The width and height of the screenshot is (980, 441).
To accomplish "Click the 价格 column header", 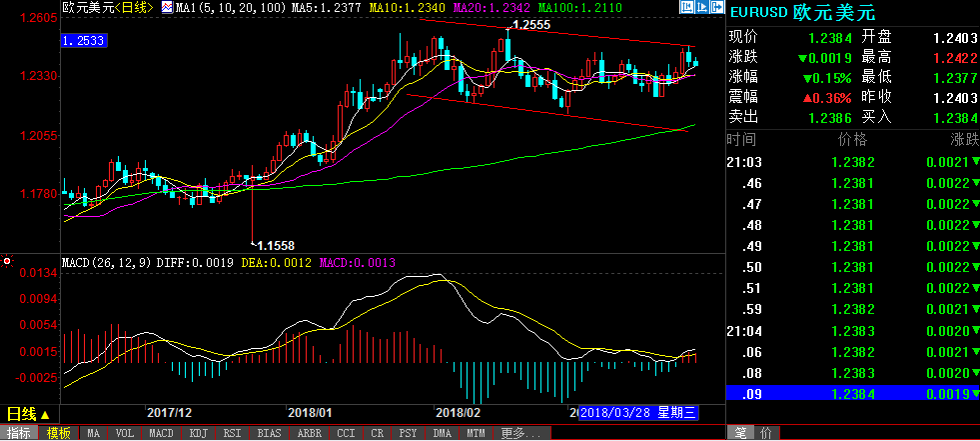I will 853,139.
